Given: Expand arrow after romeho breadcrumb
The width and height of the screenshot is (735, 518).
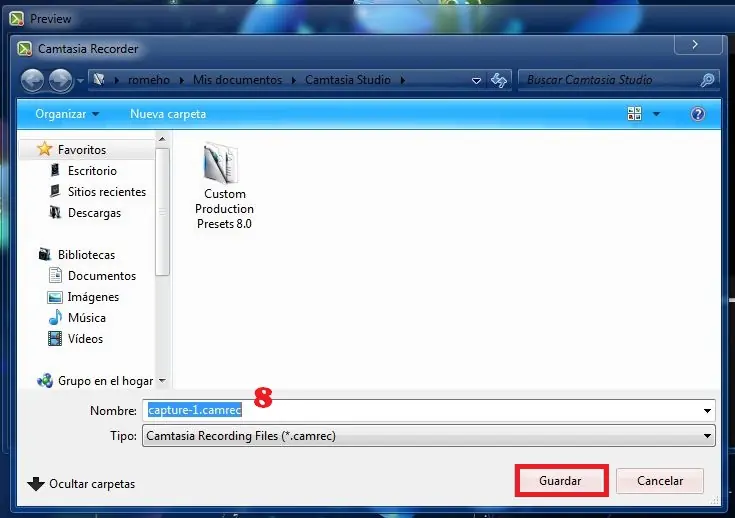Looking at the screenshot, I should 181,81.
